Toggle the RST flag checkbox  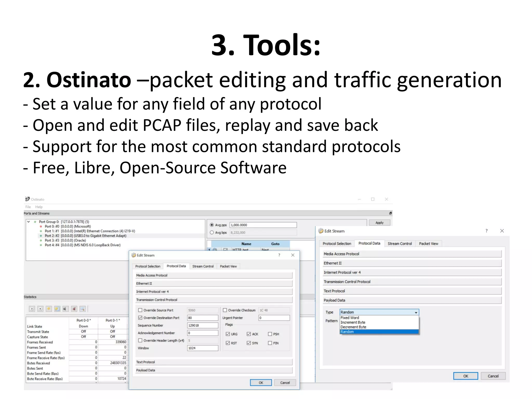[228, 343]
